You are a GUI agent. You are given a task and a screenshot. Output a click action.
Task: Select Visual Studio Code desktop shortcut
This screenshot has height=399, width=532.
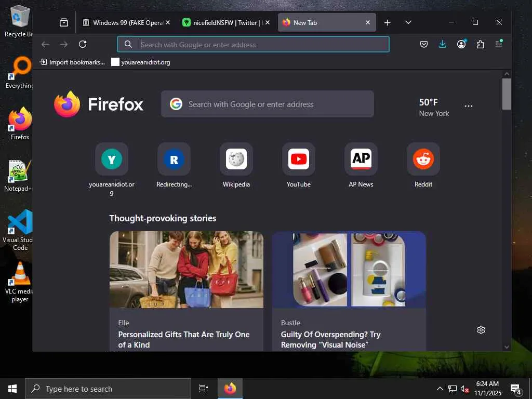(x=18, y=230)
